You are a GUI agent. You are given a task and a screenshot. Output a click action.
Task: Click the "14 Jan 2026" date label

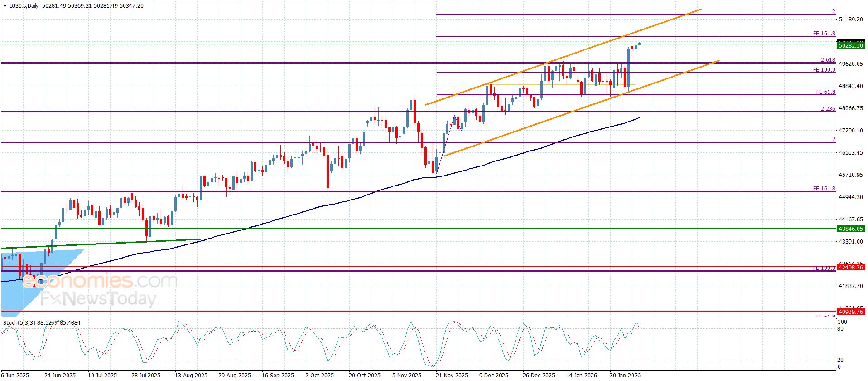(582, 376)
